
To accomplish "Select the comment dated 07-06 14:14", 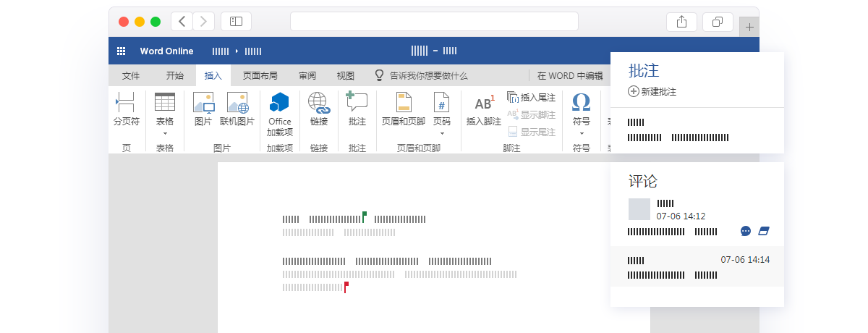I will click(697, 266).
